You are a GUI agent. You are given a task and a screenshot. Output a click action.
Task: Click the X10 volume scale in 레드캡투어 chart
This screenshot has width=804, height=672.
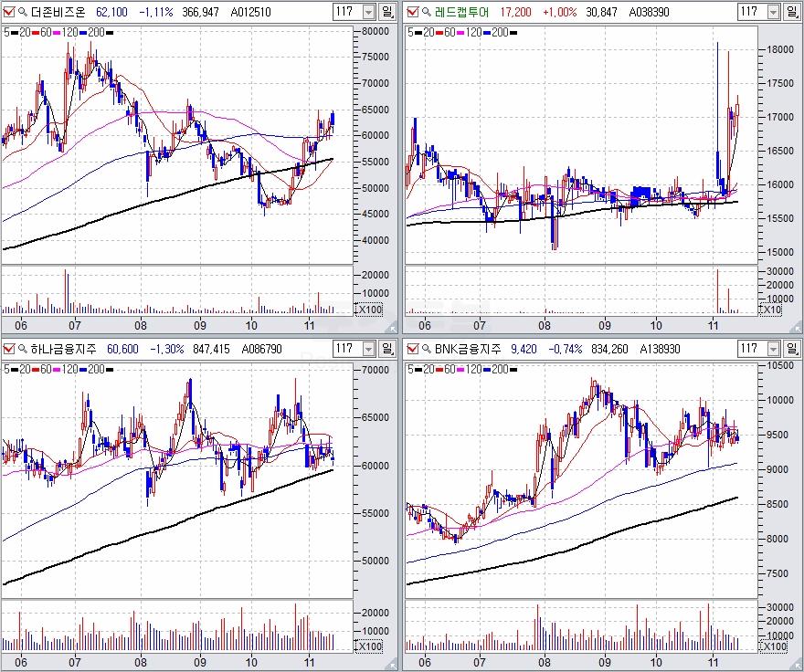pos(771,310)
